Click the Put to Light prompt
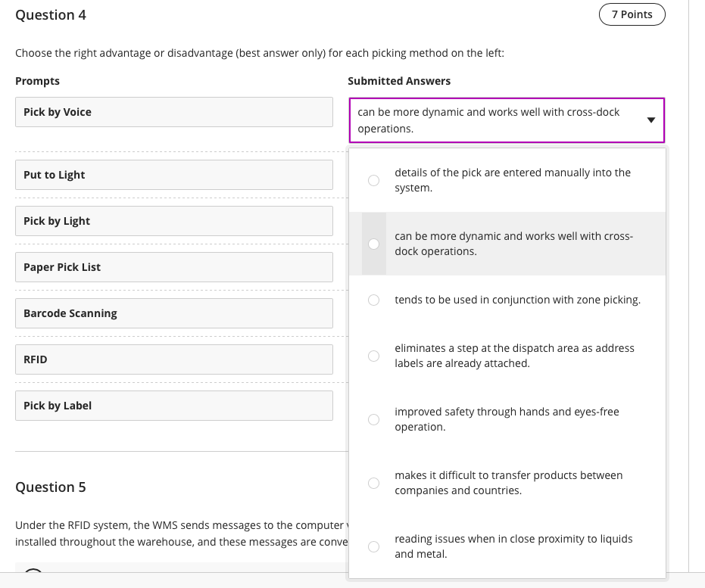 [x=174, y=174]
